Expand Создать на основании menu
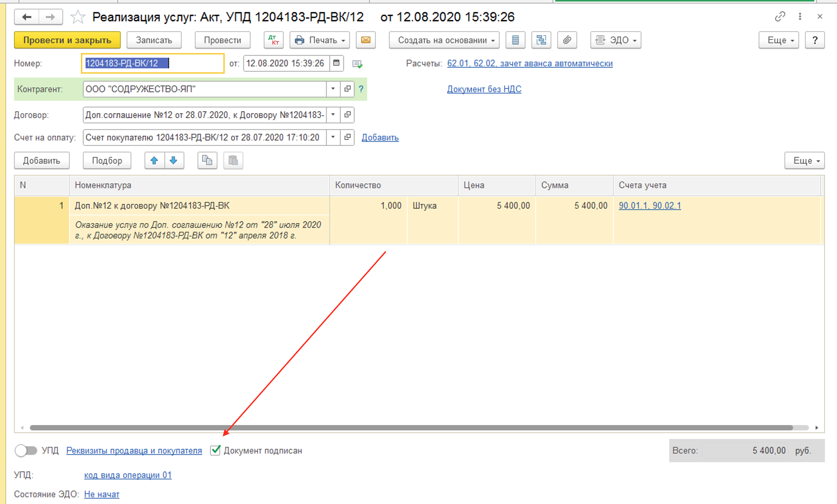This screenshot has height=504, width=837. pos(444,40)
